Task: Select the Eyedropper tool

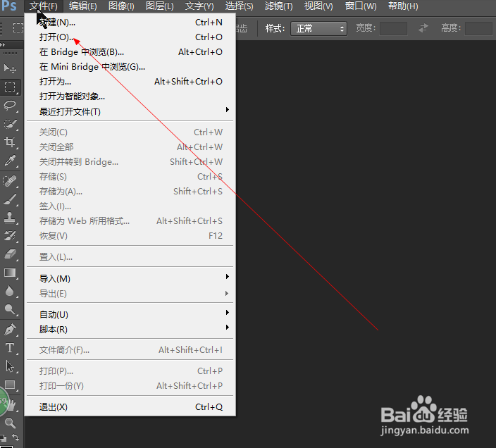Action: click(x=10, y=161)
